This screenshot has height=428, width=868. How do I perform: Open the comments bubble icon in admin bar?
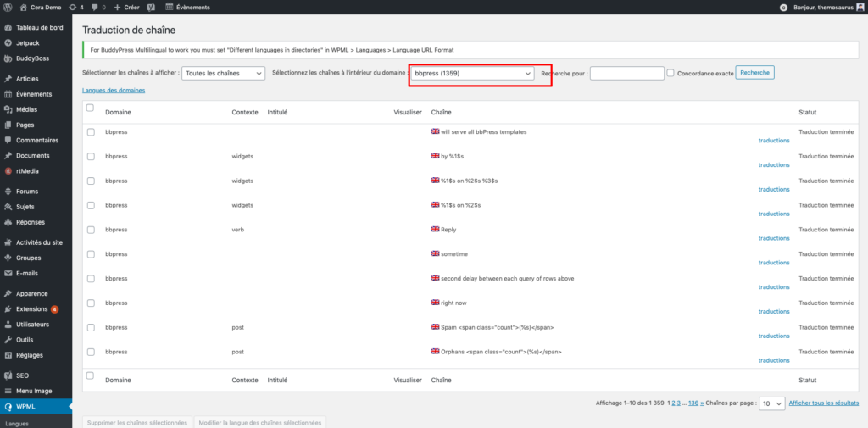[95, 8]
